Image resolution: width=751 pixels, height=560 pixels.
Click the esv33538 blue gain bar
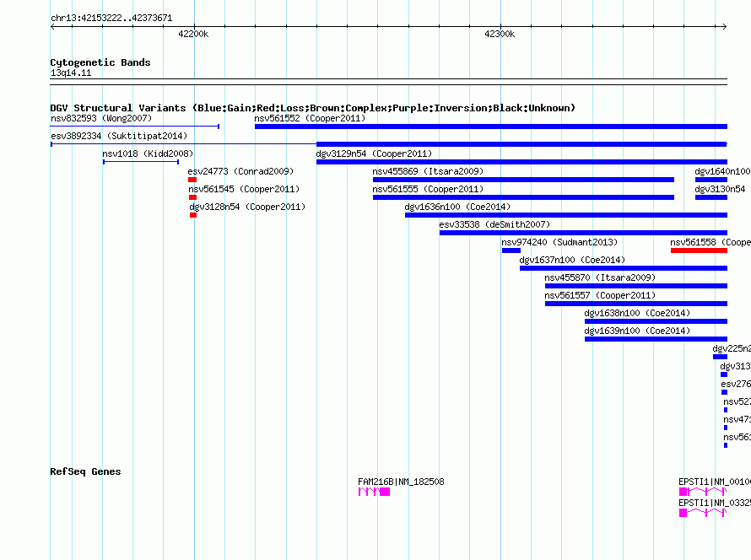[583, 233]
